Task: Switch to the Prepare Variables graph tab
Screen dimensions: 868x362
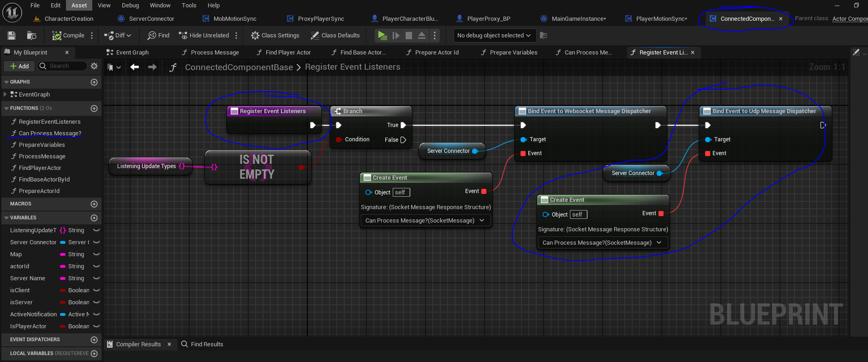Action: [x=509, y=53]
